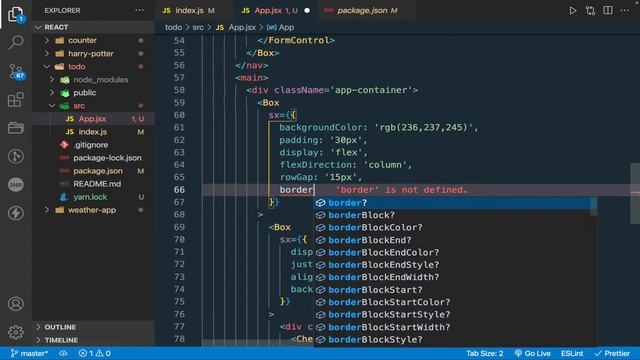Image resolution: width=640 pixels, height=360 pixels.
Task: Click the cloud Publish icon in the status bar
Action: tap(63, 353)
